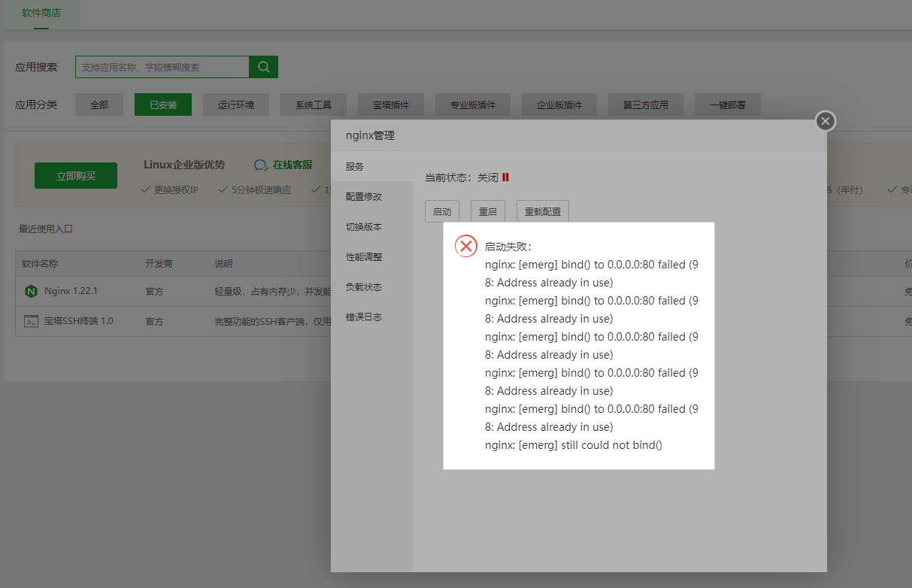
Task: Click the green search magnifier icon
Action: point(264,67)
